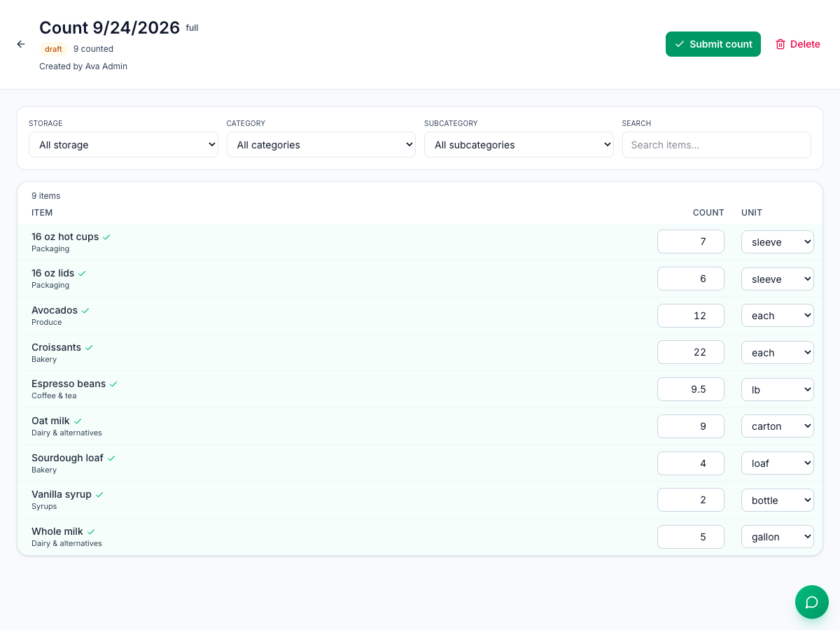Open the loaf unit dropdown for Sourdough
The image size is (840, 630).
[x=778, y=463]
